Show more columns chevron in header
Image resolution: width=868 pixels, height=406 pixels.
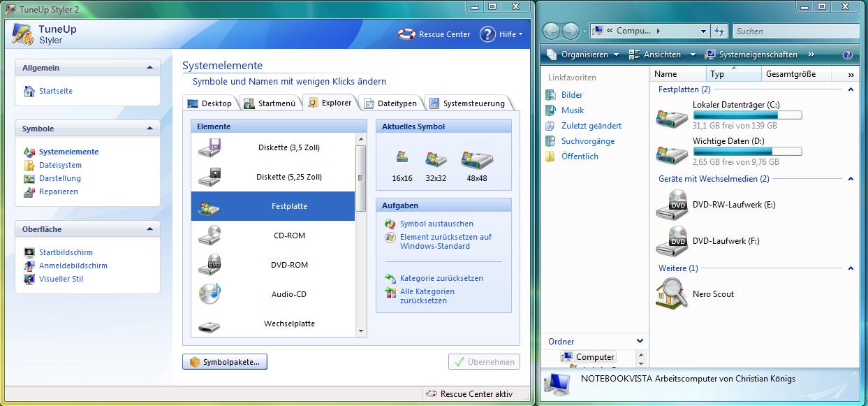[x=851, y=74]
